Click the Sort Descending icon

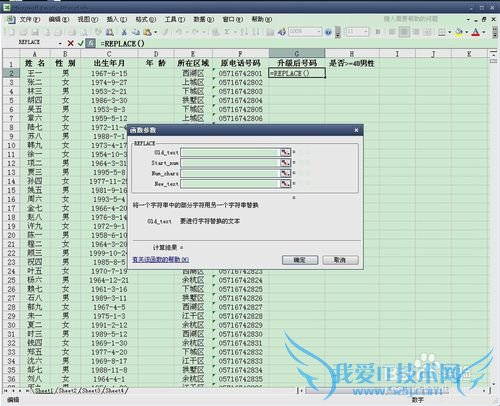[x=255, y=32]
